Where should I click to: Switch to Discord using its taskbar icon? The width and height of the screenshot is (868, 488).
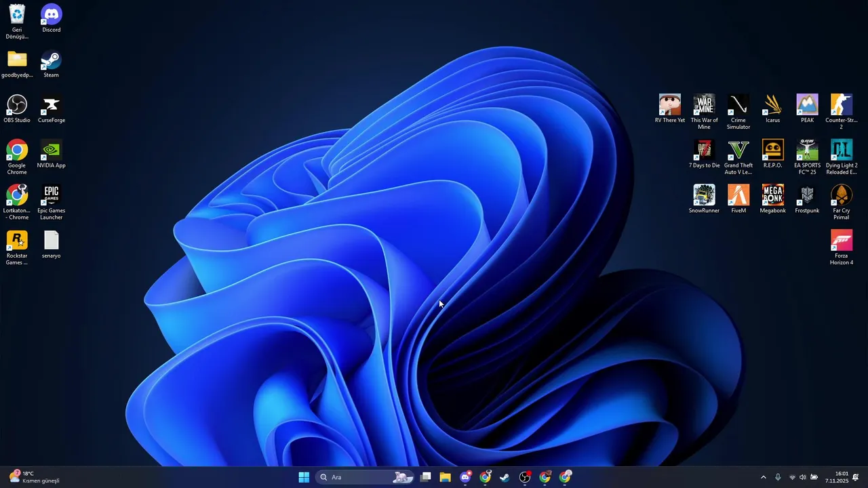(465, 477)
